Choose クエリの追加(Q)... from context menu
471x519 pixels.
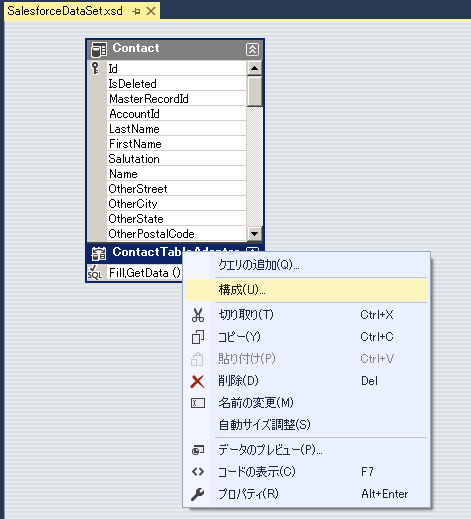(x=307, y=265)
